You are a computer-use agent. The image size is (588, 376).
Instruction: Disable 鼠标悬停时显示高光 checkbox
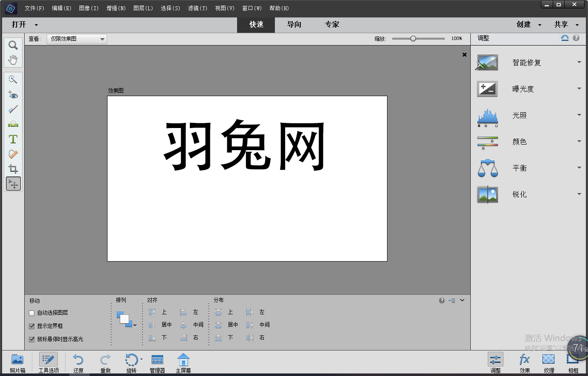click(32, 339)
